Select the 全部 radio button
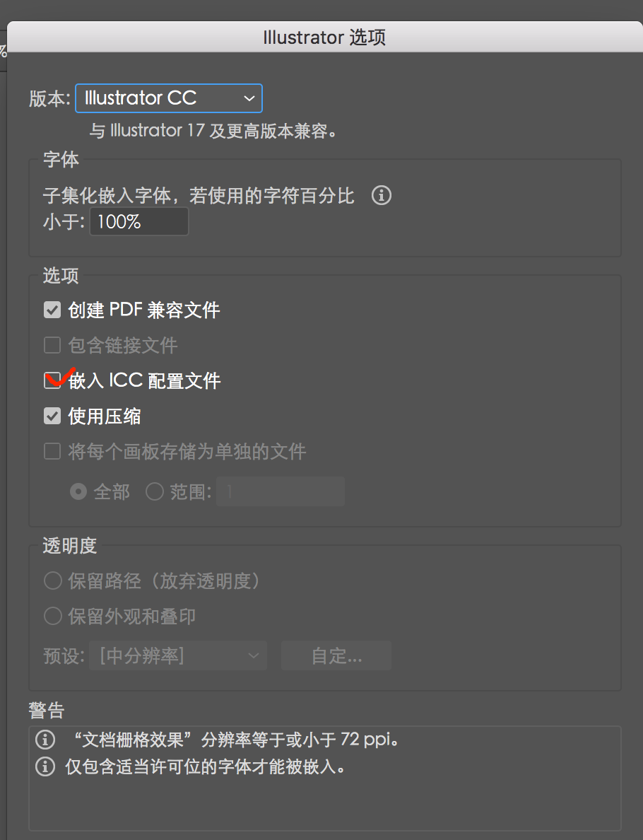Image resolution: width=643 pixels, height=840 pixels. point(78,491)
